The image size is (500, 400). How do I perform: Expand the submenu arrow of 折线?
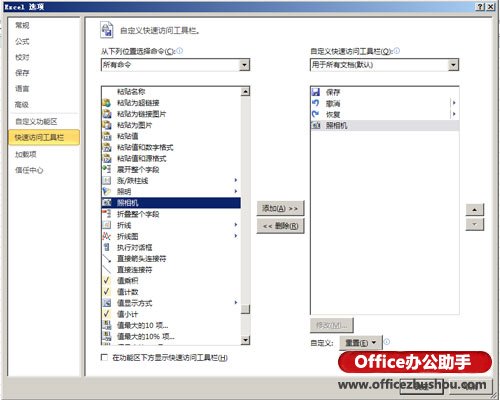pyautogui.click(x=236, y=225)
